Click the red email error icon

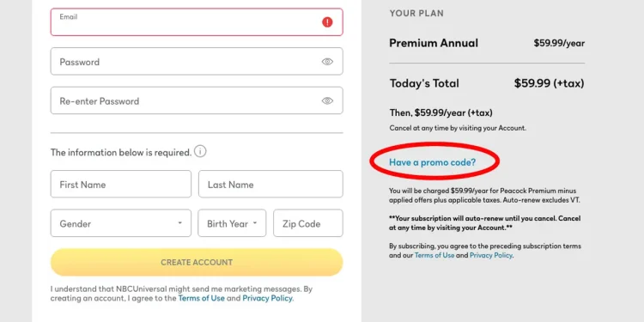(327, 22)
